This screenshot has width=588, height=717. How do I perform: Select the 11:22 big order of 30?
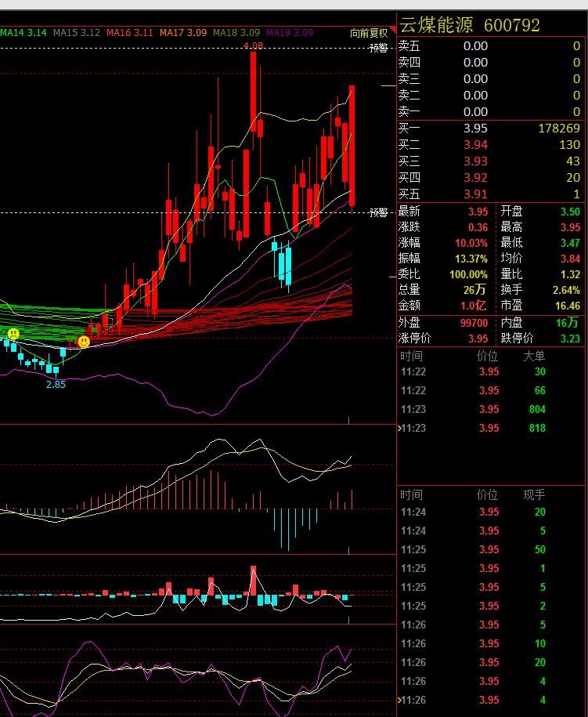[x=491, y=371]
